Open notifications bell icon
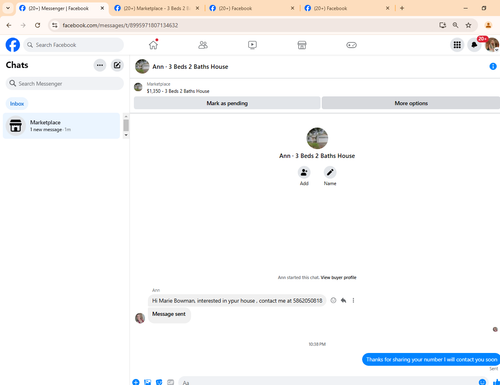 474,45
